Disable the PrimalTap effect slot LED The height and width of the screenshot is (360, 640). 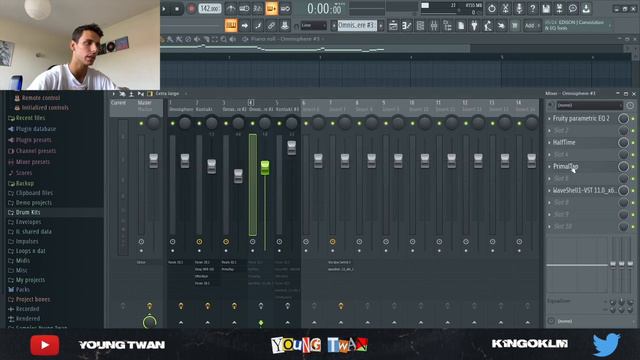coord(633,167)
